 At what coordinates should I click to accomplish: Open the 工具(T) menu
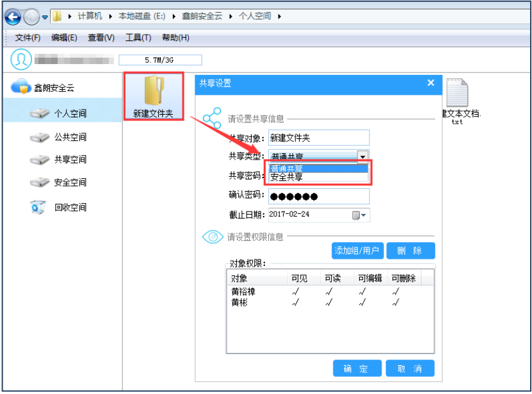pos(138,37)
